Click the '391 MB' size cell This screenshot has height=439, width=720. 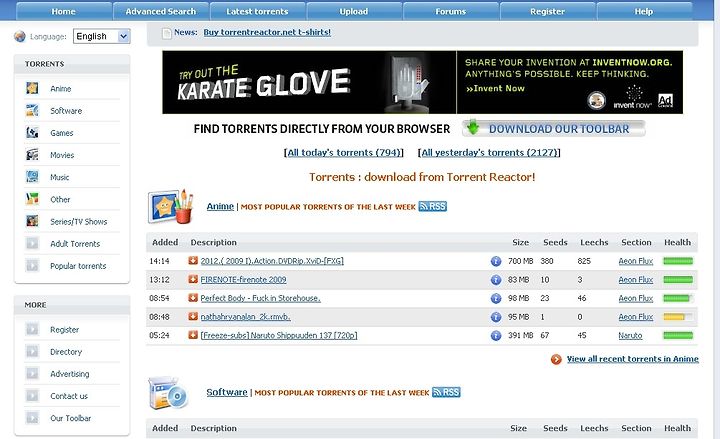(520, 335)
